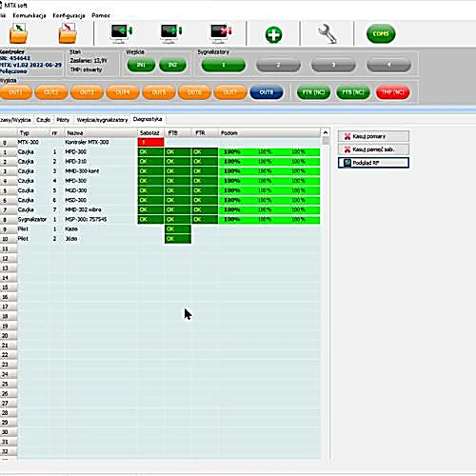Select the MPD-310 detector row
This screenshot has height=476, width=476.
(x=160, y=162)
